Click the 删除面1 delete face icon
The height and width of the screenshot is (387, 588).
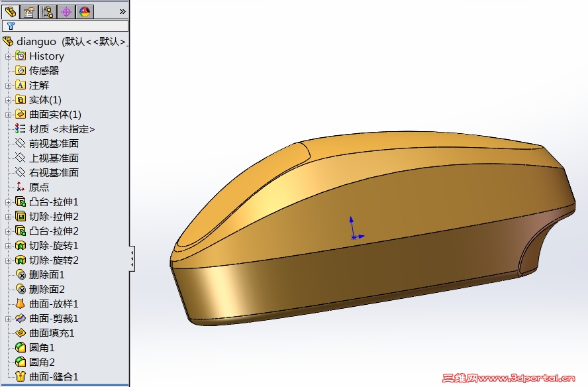21,275
